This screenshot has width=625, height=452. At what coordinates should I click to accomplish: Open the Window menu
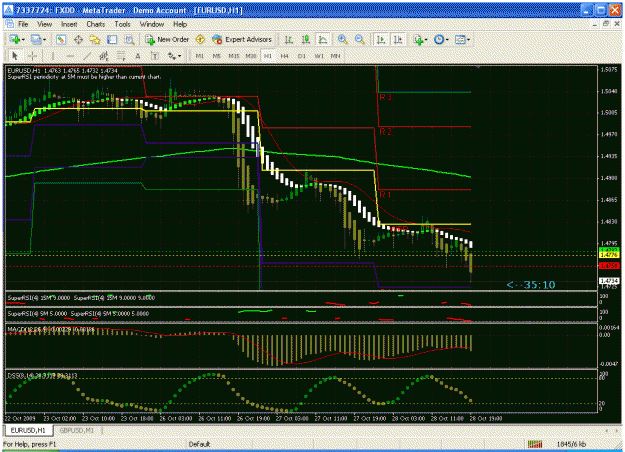click(x=152, y=24)
